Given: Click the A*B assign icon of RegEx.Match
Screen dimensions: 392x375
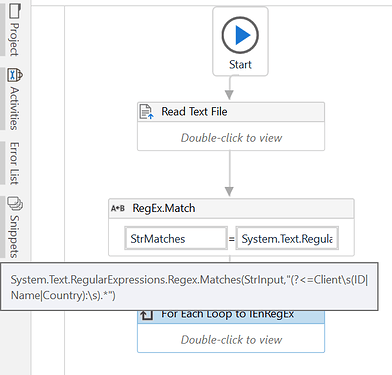Looking at the screenshot, I should [118, 208].
